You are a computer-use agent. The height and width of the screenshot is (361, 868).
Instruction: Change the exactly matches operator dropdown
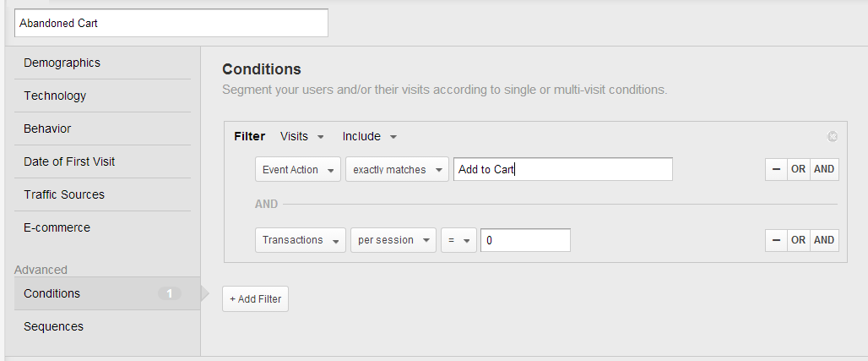397,170
